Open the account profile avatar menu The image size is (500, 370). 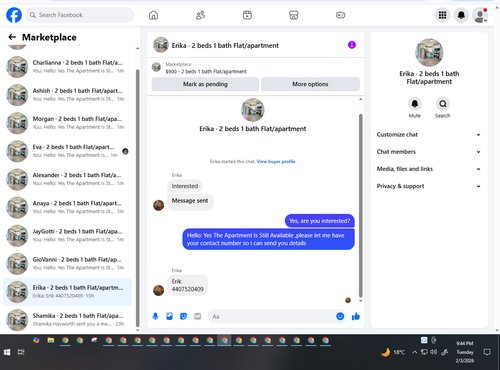click(480, 15)
